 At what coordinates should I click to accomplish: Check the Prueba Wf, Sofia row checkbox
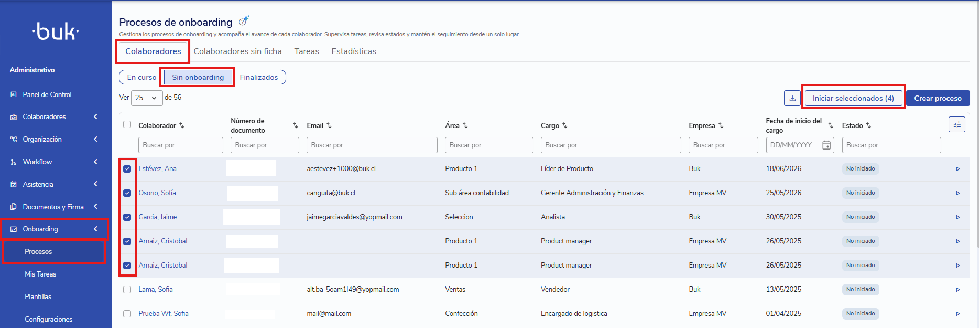[127, 314]
